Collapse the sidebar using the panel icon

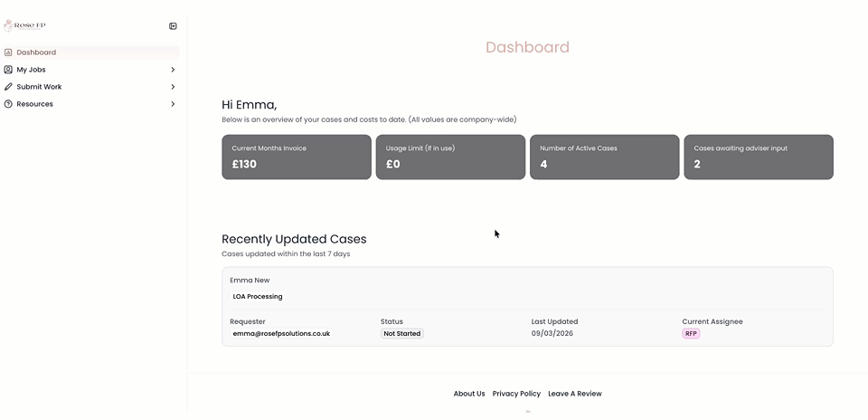[x=173, y=26]
